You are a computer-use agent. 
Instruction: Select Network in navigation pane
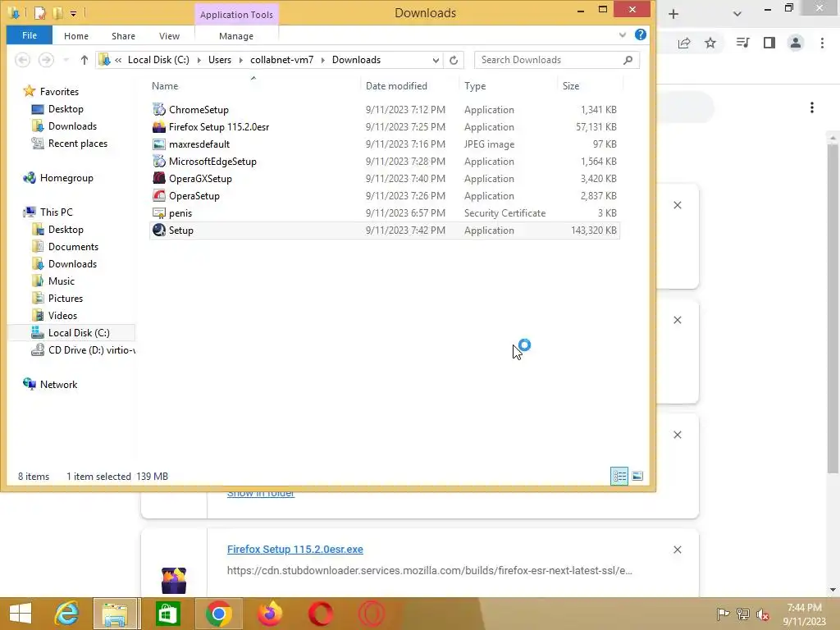pyautogui.click(x=58, y=385)
